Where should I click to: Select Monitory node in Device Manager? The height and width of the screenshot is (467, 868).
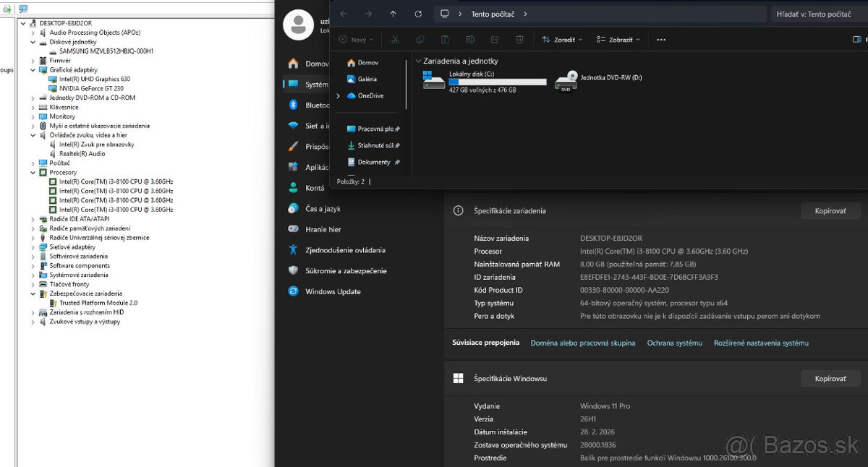pyautogui.click(x=62, y=116)
